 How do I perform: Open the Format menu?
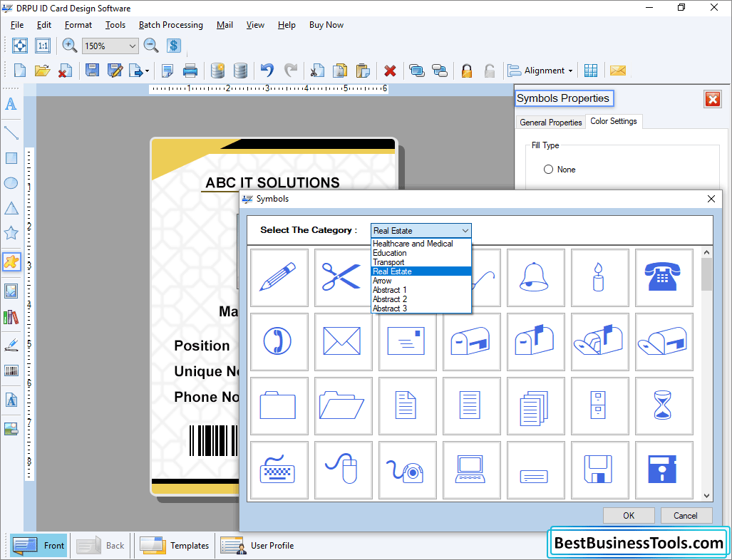pyautogui.click(x=78, y=25)
